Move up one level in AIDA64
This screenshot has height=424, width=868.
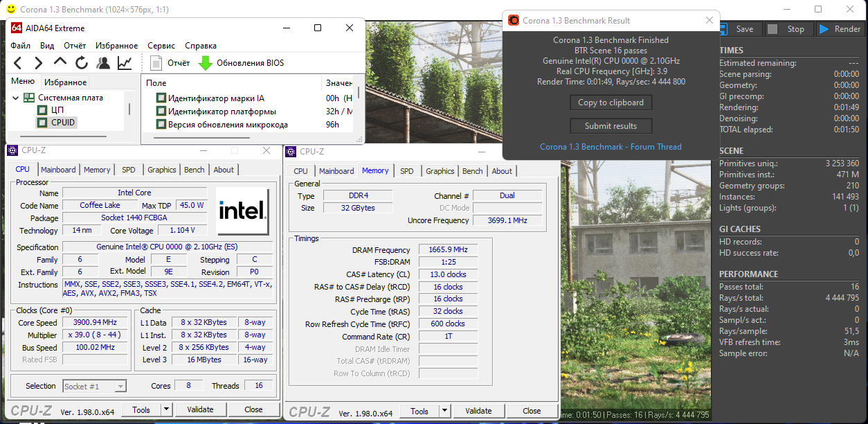pos(61,63)
